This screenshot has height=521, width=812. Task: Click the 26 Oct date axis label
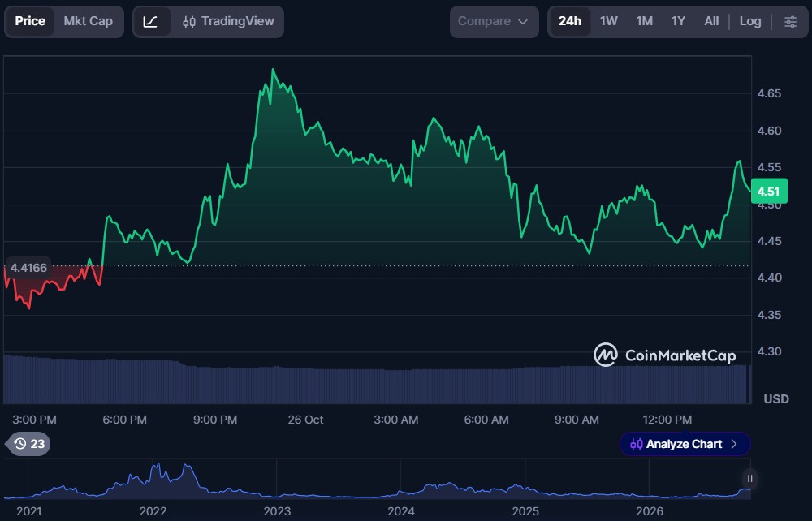(305, 420)
